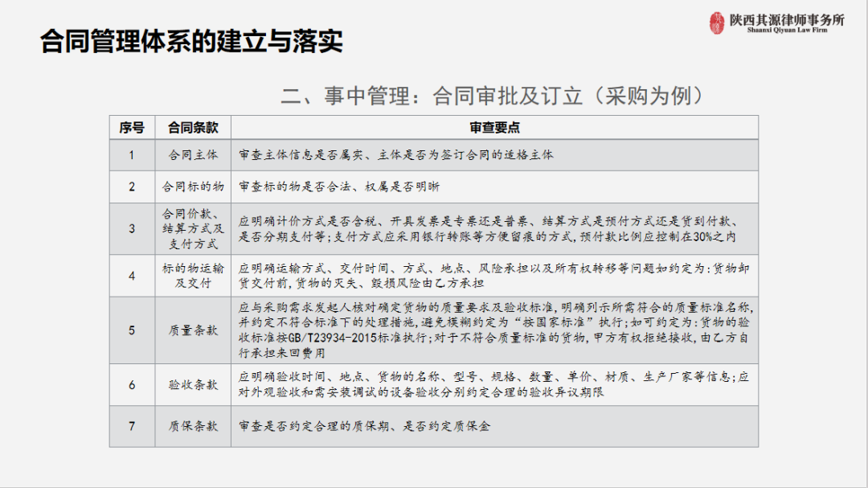The height and width of the screenshot is (488, 868).
Task: Click the serial number 2 cell
Action: (132, 187)
